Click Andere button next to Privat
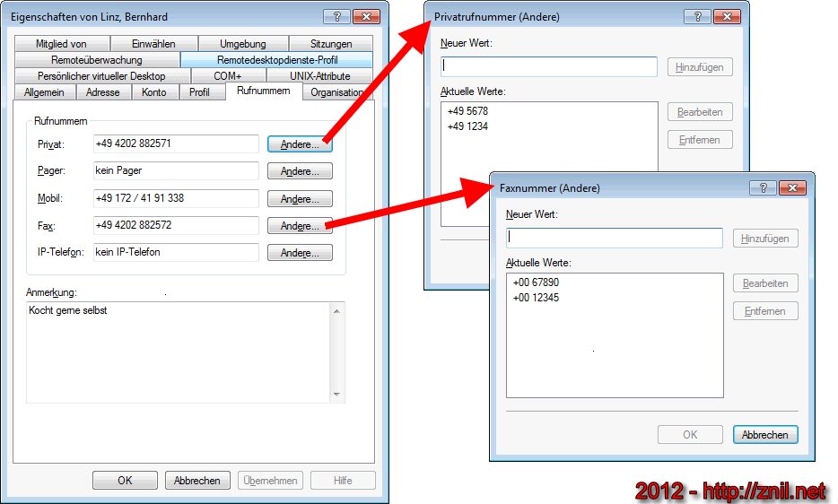838x504 pixels. [300, 144]
